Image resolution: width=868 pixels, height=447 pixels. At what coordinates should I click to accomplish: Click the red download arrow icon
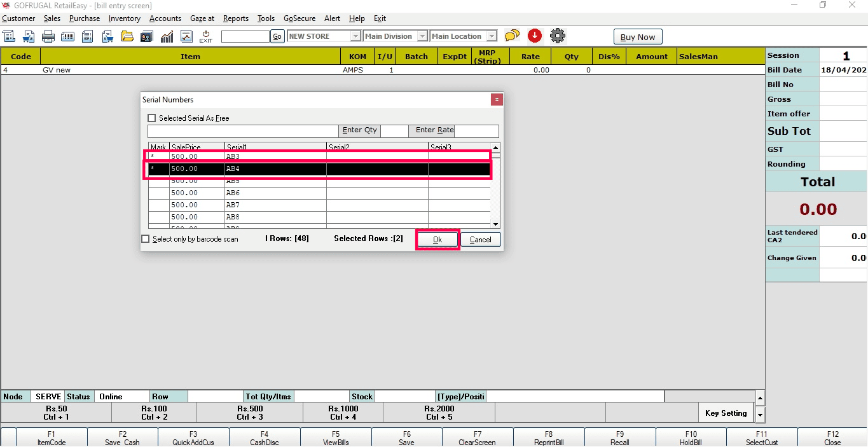point(535,36)
